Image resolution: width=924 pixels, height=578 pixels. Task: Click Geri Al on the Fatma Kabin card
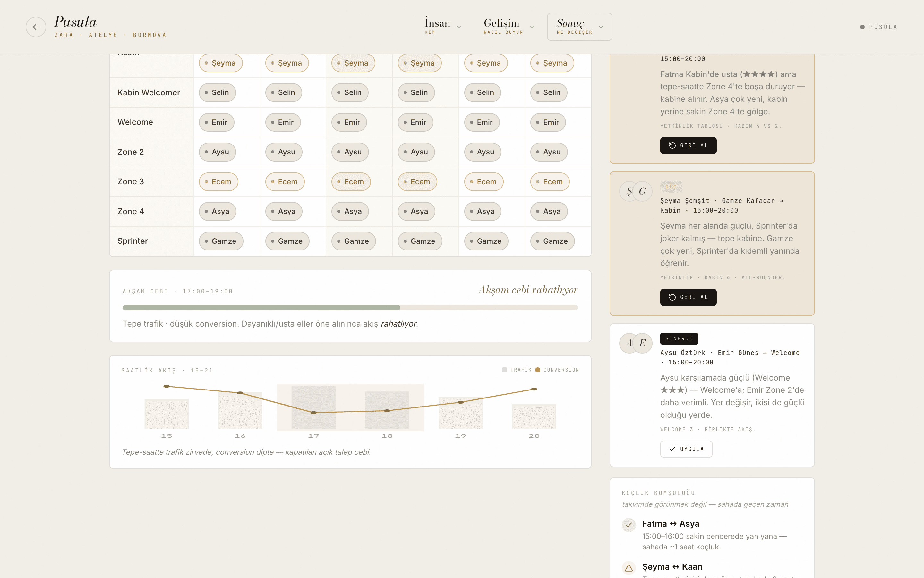coord(688,145)
